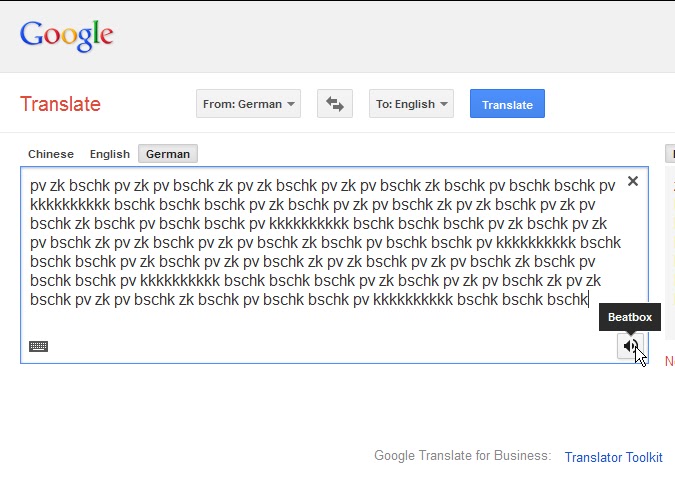Click the black Beatbox tooltip label
This screenshot has width=675, height=500.
[x=630, y=317]
